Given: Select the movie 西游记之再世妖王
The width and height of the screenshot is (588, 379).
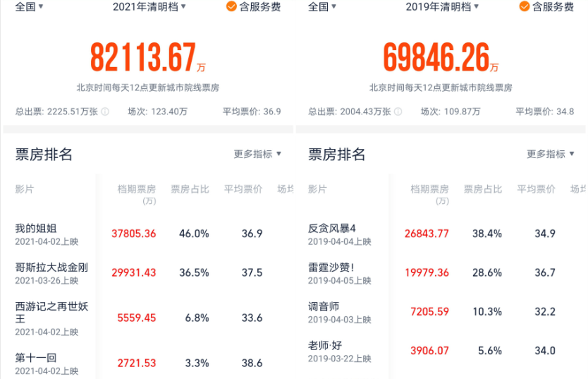Looking at the screenshot, I should point(51,313).
